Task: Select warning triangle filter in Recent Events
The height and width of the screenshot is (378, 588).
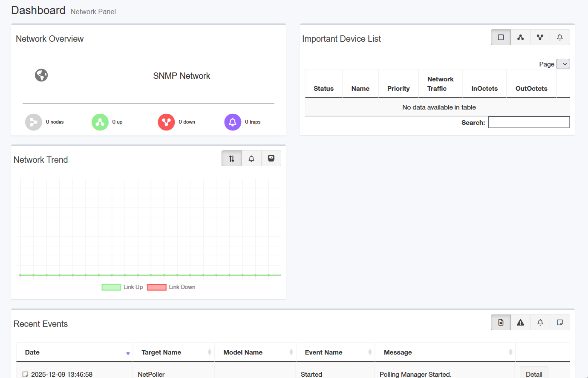Action: (x=520, y=323)
